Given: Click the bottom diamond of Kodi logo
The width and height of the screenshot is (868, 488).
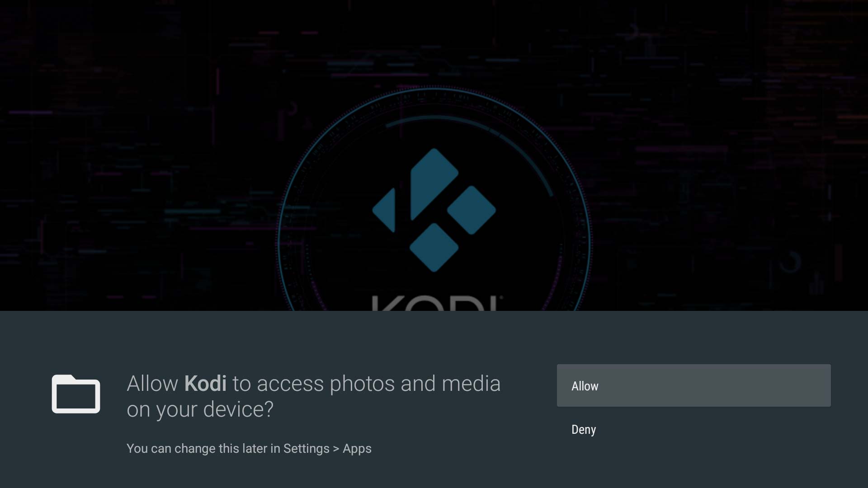Looking at the screenshot, I should 434,248.
